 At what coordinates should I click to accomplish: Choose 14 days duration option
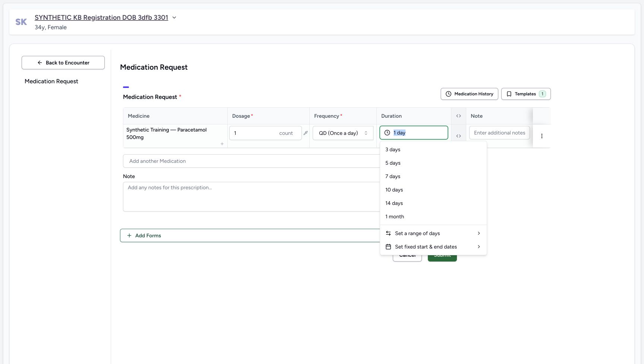coord(433,203)
